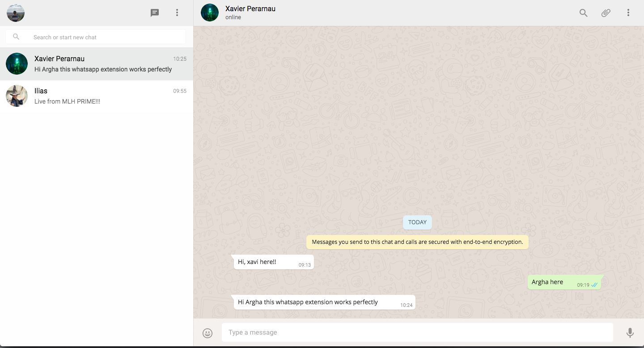Click the 09:13 time on first message
644x348 pixels.
305,265
